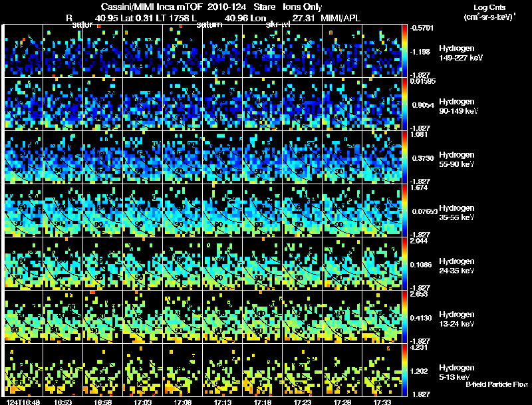Click the B-field Particle Flow caption
The height and width of the screenshot is (405, 532).
[497, 384]
